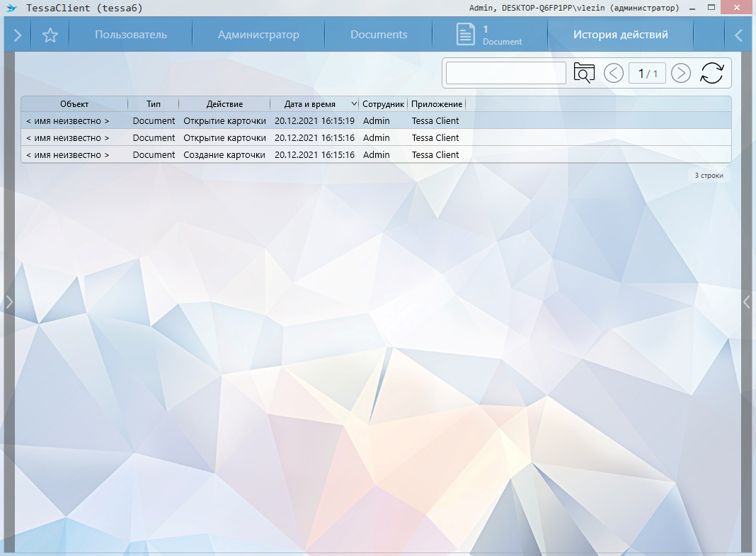756x556 pixels.
Task: Click the Объект column header
Action: 74,104
